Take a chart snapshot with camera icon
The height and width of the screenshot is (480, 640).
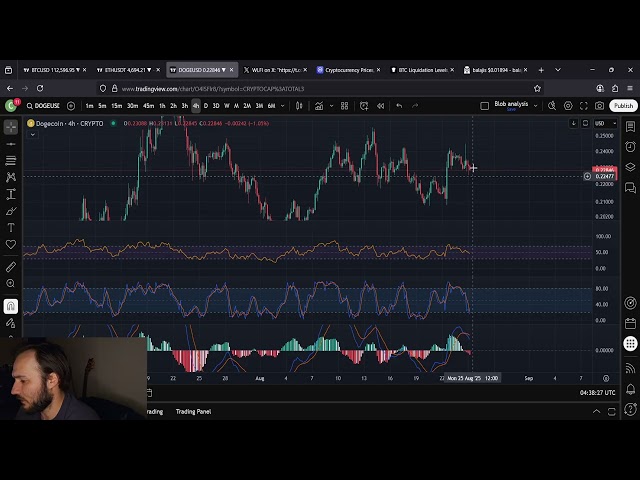tap(600, 106)
